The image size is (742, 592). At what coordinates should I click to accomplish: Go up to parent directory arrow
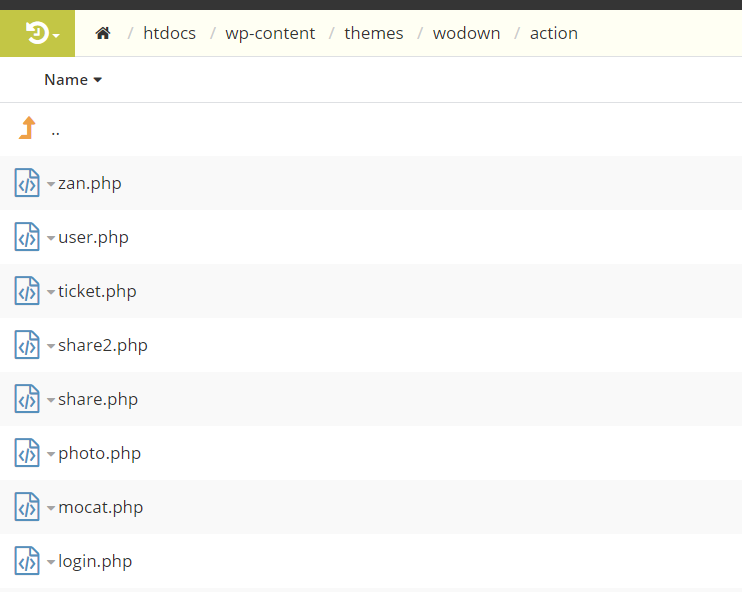click(x=27, y=129)
